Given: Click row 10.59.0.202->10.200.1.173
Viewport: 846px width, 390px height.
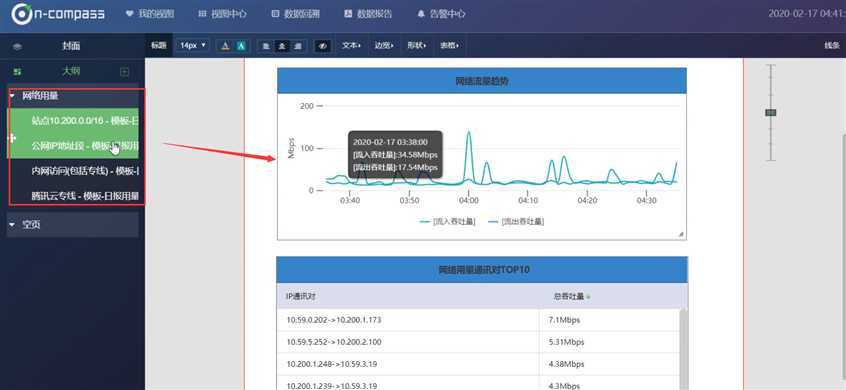Looking at the screenshot, I should click(x=333, y=320).
